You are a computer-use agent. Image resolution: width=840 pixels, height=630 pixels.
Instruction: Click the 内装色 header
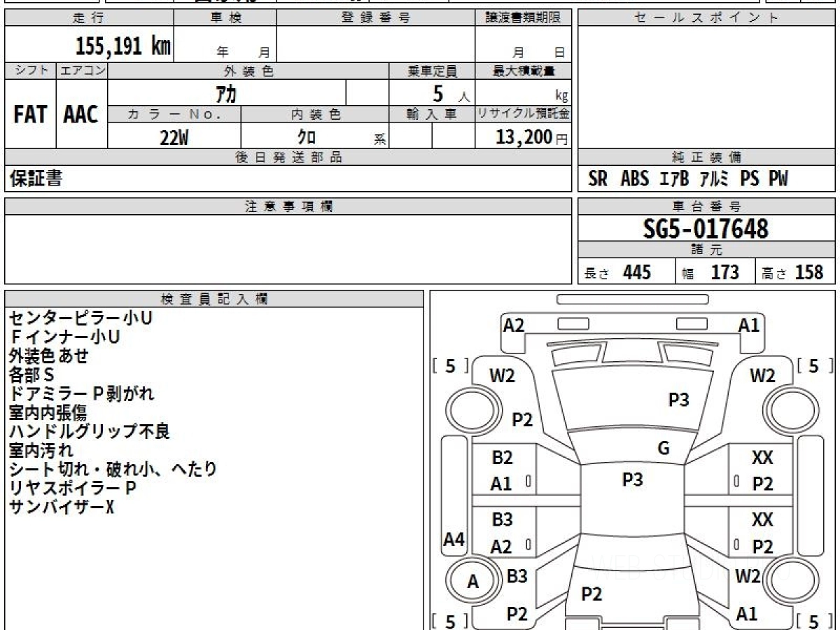tap(315, 114)
